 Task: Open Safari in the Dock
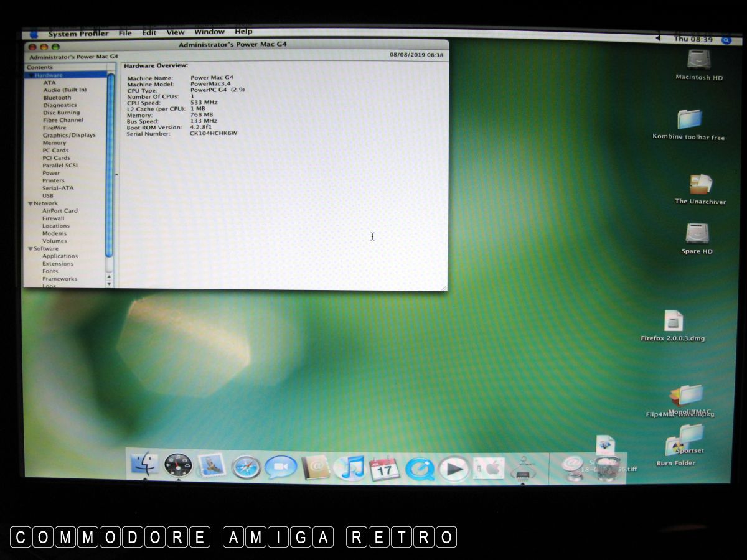(x=246, y=467)
